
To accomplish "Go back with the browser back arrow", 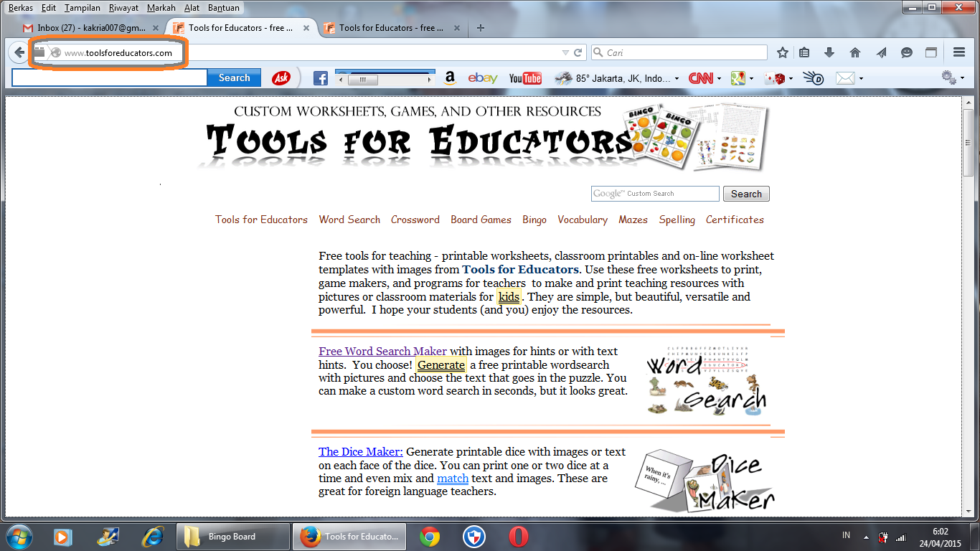I will [x=19, y=52].
